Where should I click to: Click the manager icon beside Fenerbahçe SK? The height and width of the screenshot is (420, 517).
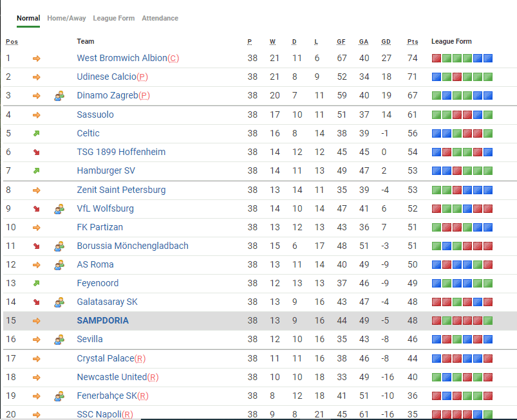(x=59, y=396)
